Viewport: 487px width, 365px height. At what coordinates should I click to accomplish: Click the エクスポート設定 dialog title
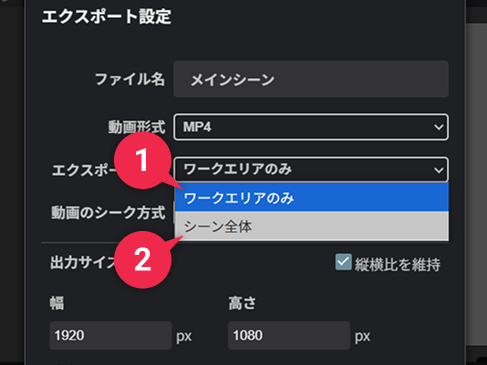click(107, 17)
